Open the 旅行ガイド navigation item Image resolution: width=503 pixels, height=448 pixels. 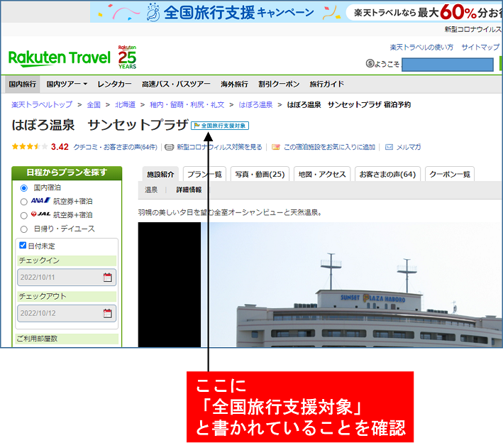click(326, 84)
